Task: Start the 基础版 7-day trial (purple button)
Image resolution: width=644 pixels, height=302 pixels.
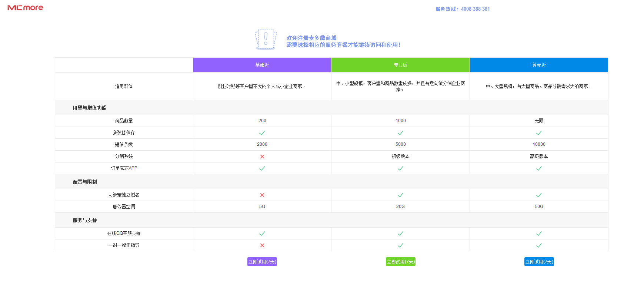Action: click(262, 262)
